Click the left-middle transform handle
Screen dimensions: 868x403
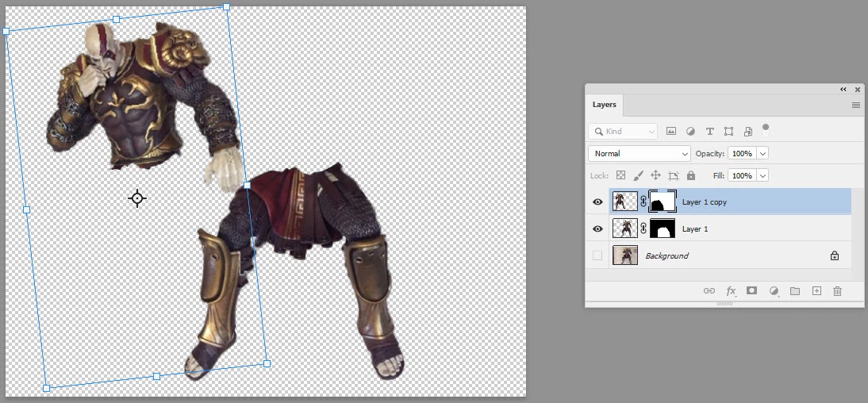click(26, 209)
